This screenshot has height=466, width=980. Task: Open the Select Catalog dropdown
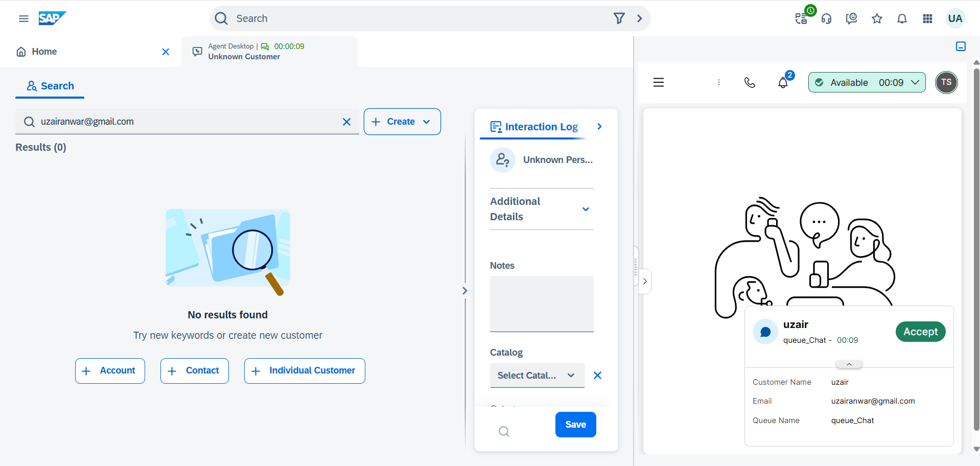(536, 376)
